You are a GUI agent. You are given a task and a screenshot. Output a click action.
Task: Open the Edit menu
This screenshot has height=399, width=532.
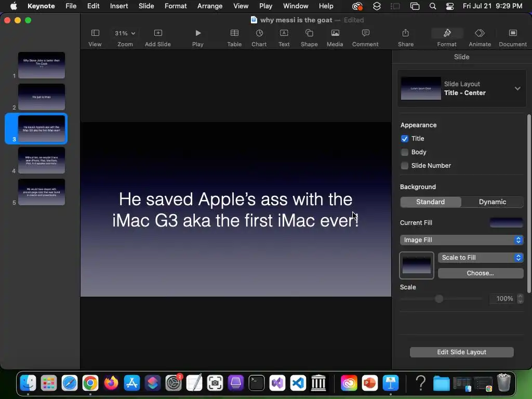[93, 6]
